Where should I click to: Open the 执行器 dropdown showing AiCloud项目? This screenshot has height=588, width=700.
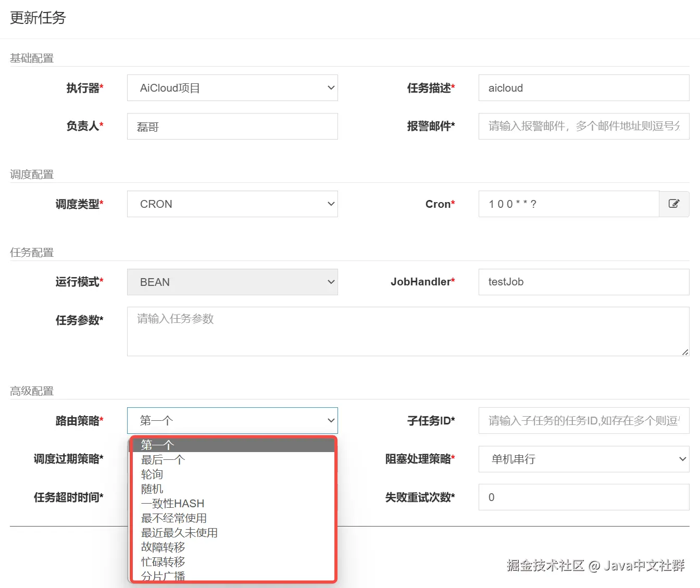pyautogui.click(x=232, y=88)
